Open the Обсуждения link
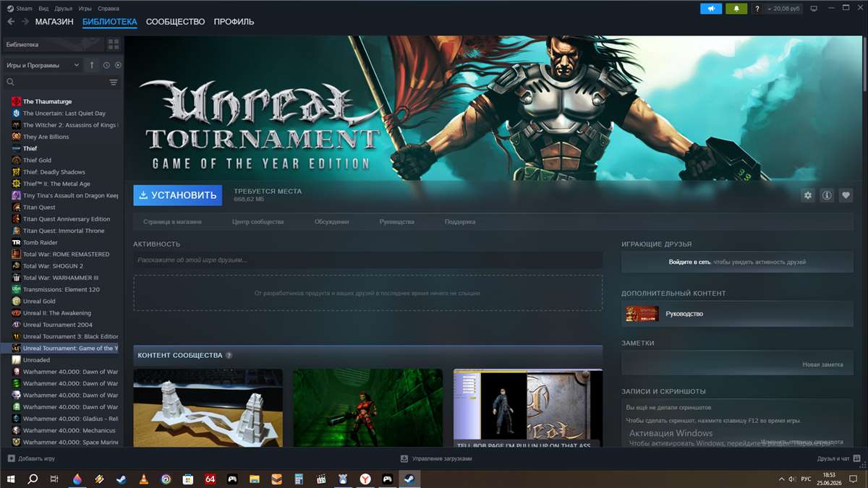The height and width of the screenshot is (488, 868). (x=332, y=222)
